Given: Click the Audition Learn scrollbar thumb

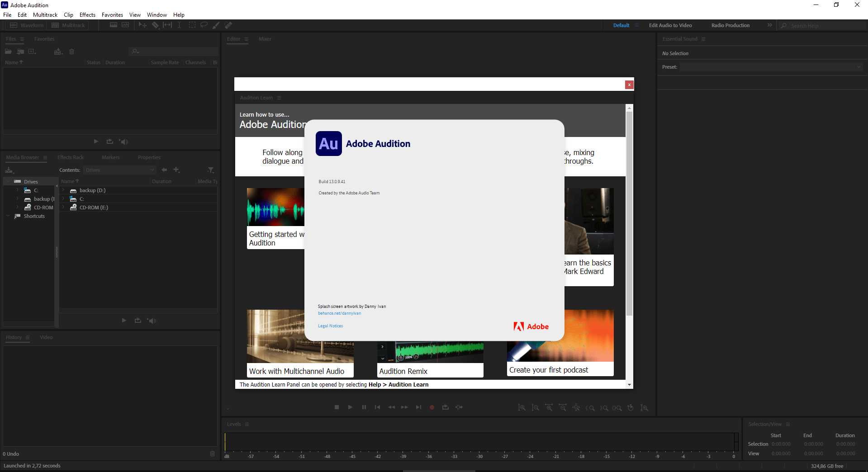Looking at the screenshot, I should tap(629, 213).
